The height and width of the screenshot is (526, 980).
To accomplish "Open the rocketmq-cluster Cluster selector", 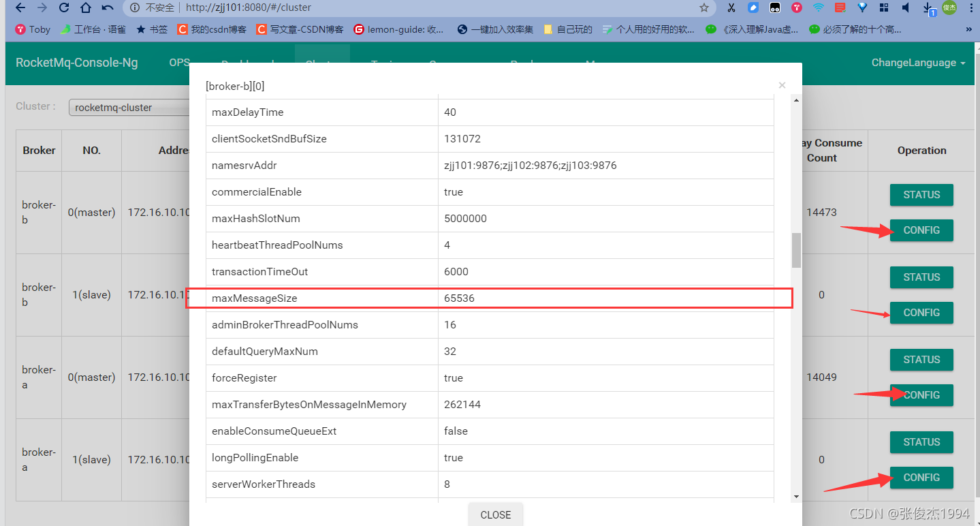I will 129,108.
